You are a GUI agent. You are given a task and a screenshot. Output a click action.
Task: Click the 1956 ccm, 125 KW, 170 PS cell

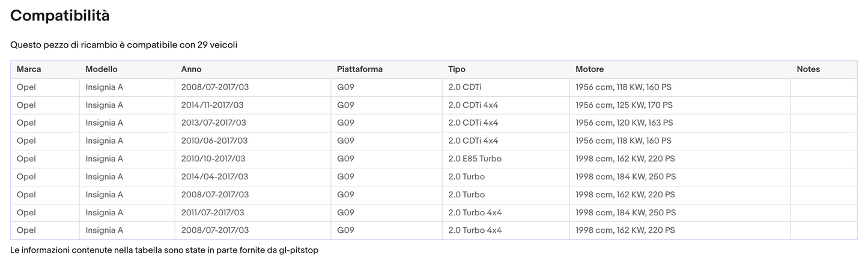tap(624, 105)
